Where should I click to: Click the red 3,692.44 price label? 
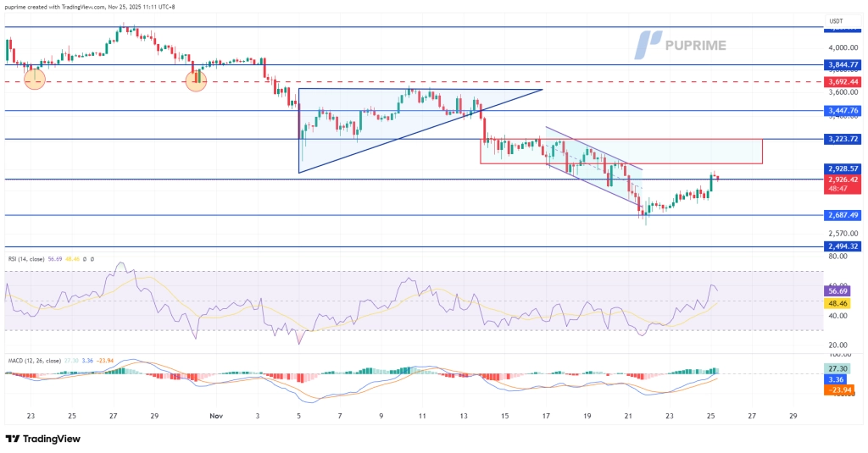(843, 82)
